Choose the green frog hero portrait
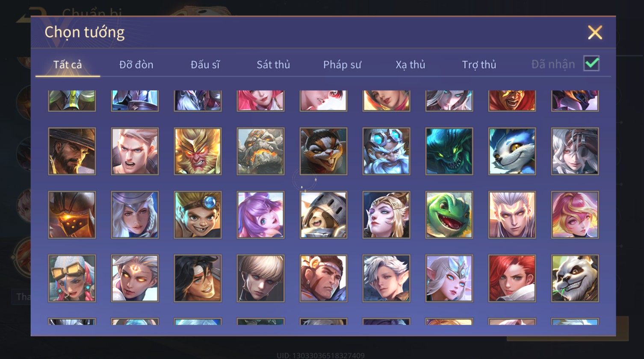Image resolution: width=644 pixels, height=359 pixels. (449, 214)
